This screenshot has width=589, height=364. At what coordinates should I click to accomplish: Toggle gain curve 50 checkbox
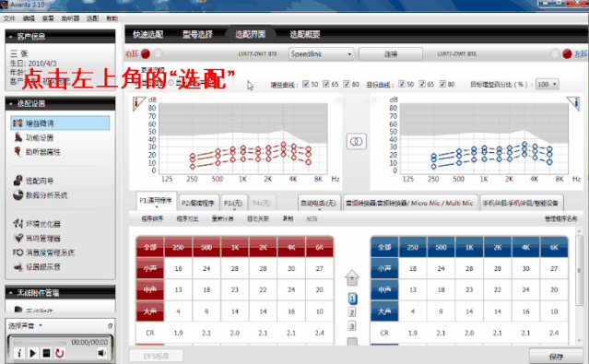click(x=306, y=84)
